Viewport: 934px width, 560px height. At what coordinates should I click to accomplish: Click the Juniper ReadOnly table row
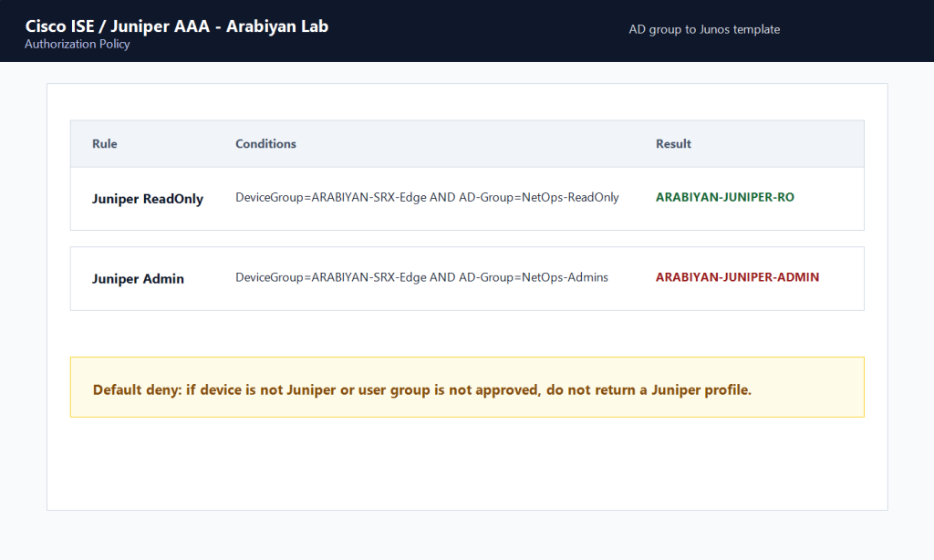pos(467,199)
